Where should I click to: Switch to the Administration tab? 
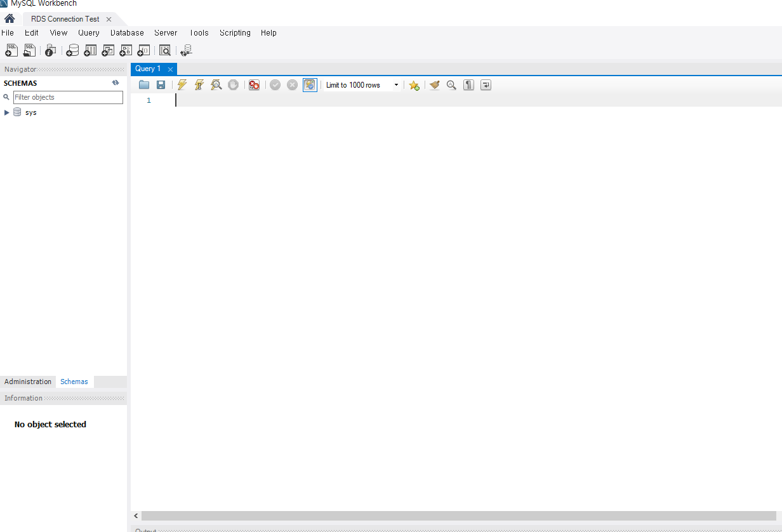28,382
